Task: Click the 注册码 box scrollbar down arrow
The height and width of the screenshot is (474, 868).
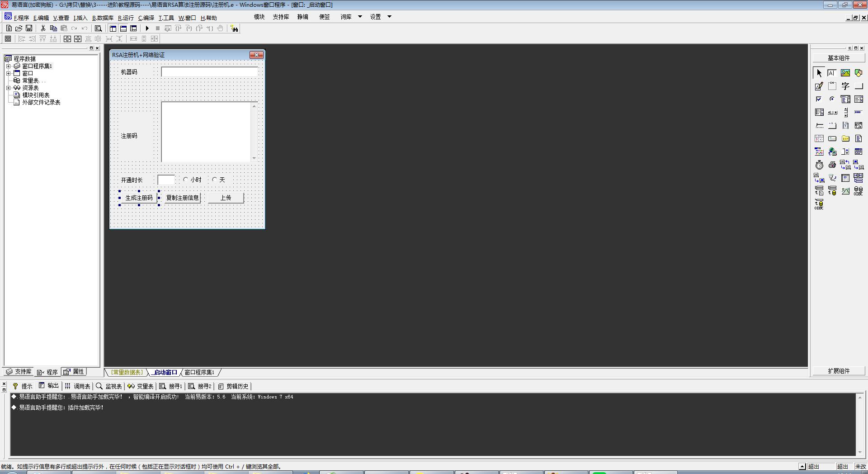Action: point(254,158)
